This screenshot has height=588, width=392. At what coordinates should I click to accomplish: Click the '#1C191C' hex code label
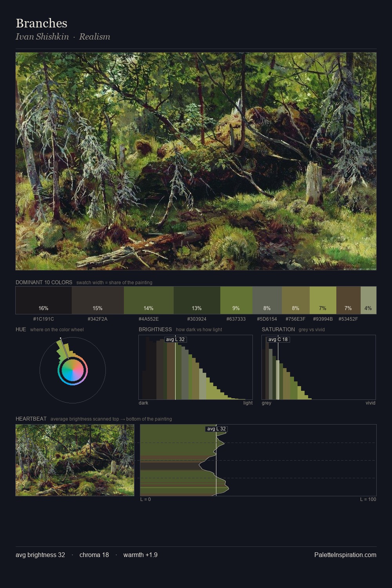[44, 319]
